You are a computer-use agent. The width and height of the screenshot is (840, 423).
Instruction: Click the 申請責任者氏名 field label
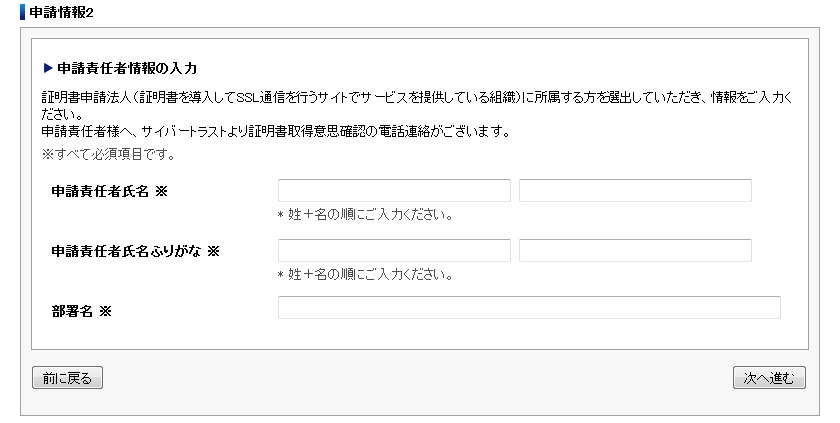(x=100, y=191)
